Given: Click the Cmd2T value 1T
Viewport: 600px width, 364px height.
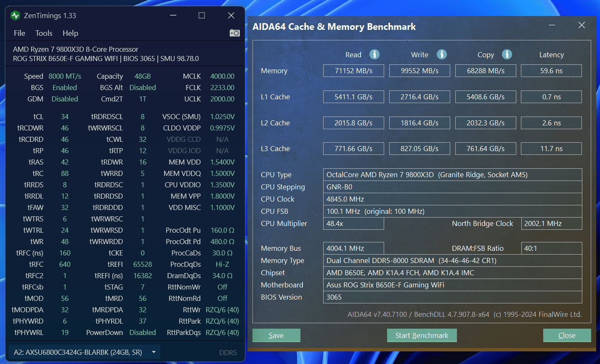Looking at the screenshot, I should [143, 99].
